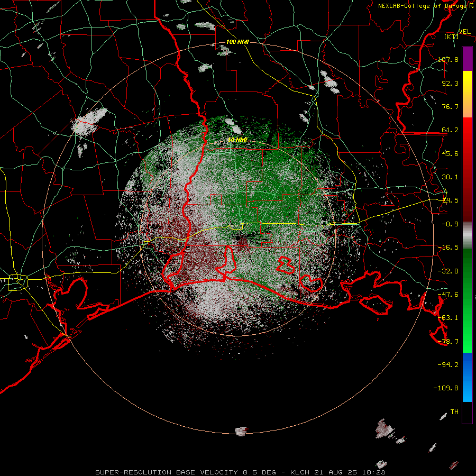Pick the bright green segment of velocity scale

(467, 300)
